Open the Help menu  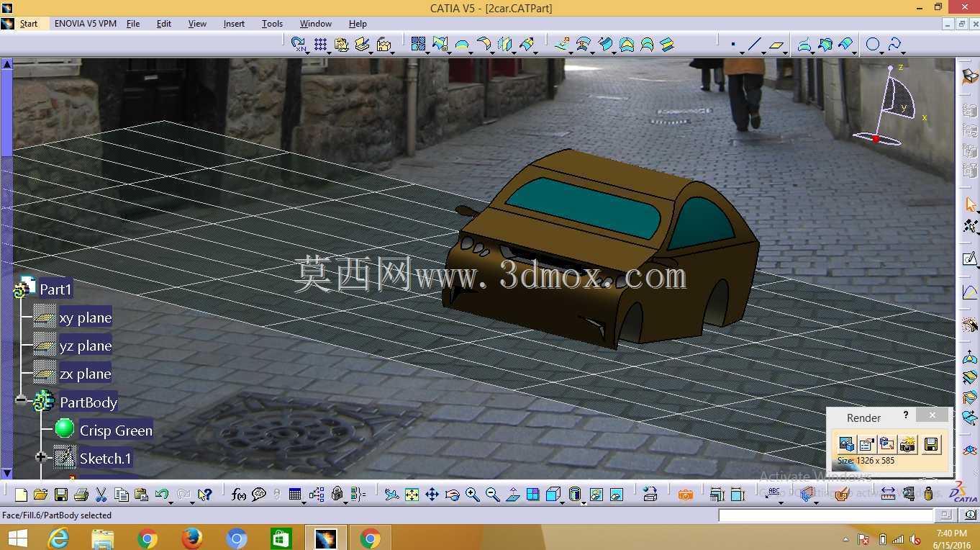point(358,24)
